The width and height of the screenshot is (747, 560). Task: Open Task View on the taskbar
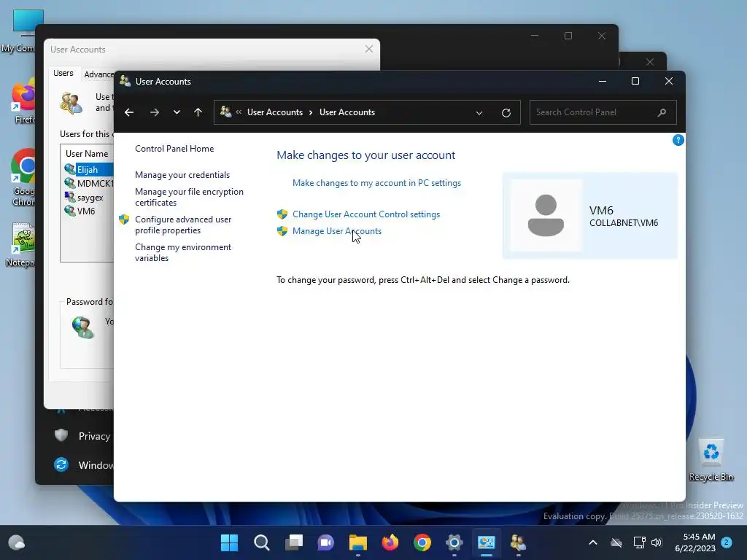(x=294, y=542)
